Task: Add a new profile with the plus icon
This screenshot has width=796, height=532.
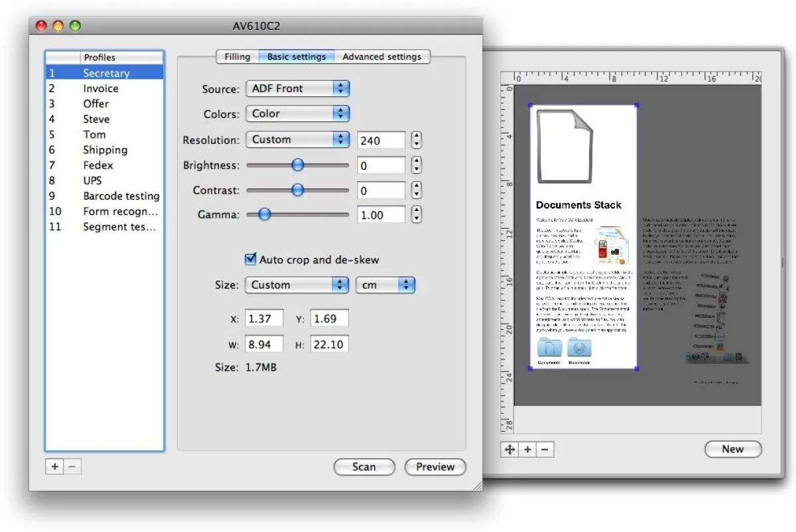Action: (54, 466)
